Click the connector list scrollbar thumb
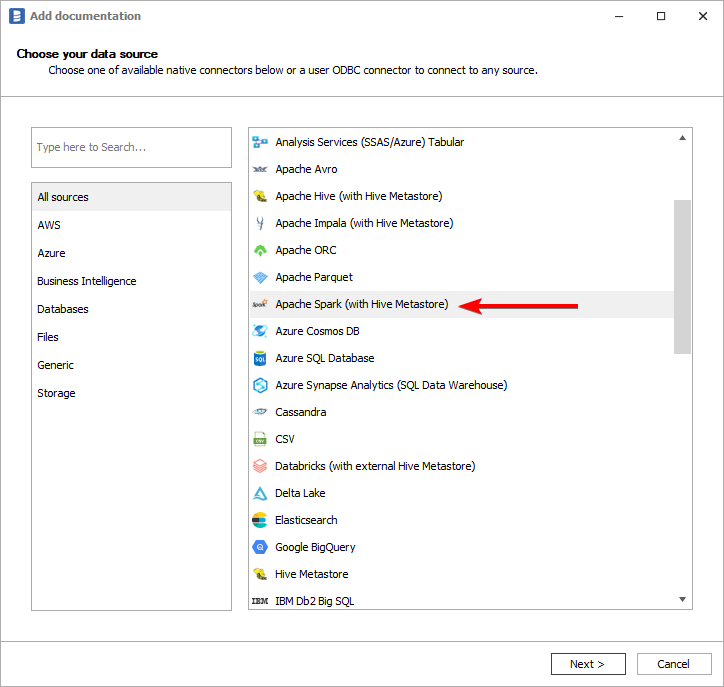 pyautogui.click(x=682, y=277)
